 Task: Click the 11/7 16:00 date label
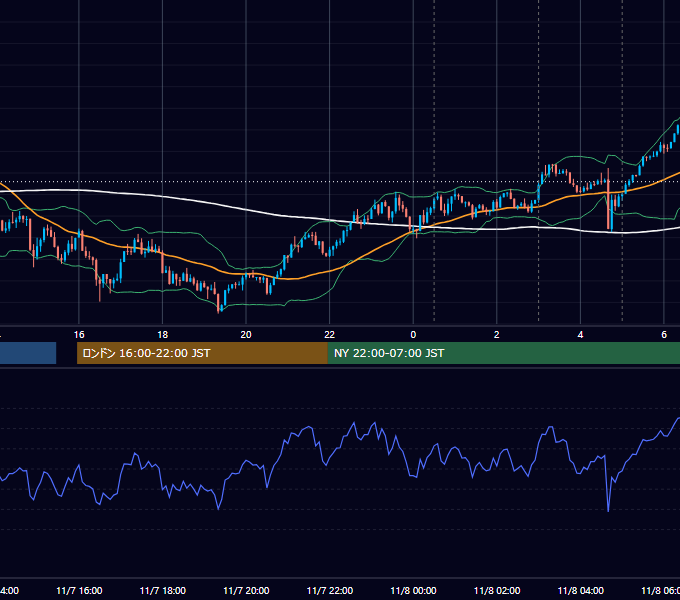coord(79,591)
